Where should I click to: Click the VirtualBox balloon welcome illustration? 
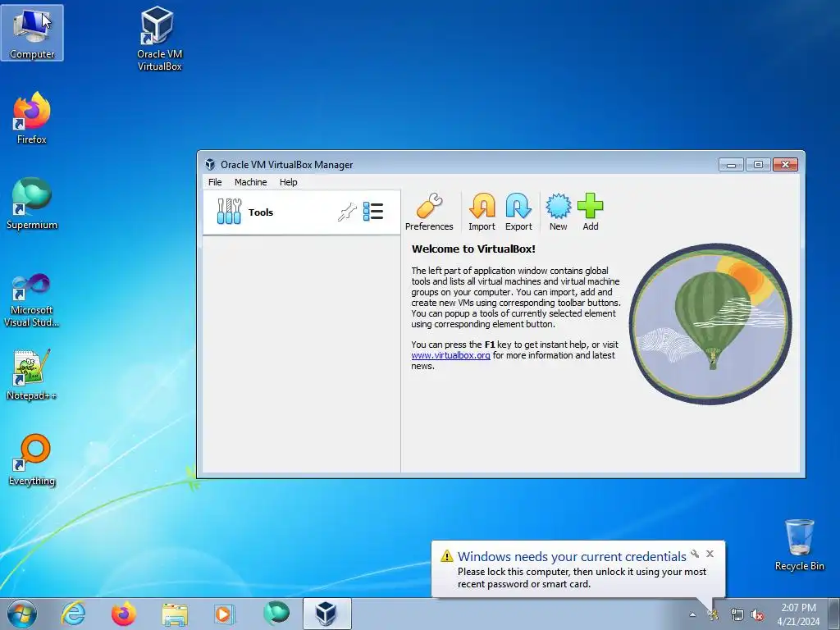[710, 323]
